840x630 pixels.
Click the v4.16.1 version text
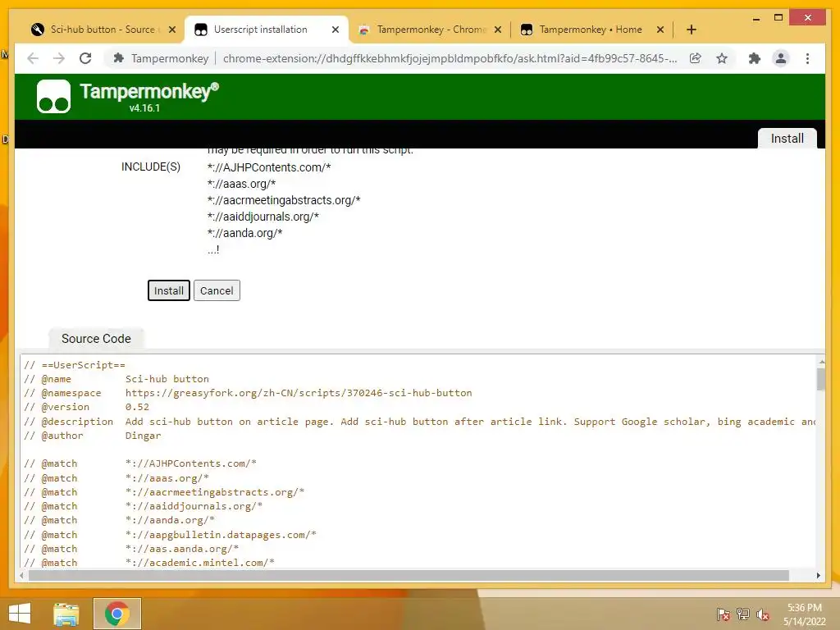144,108
